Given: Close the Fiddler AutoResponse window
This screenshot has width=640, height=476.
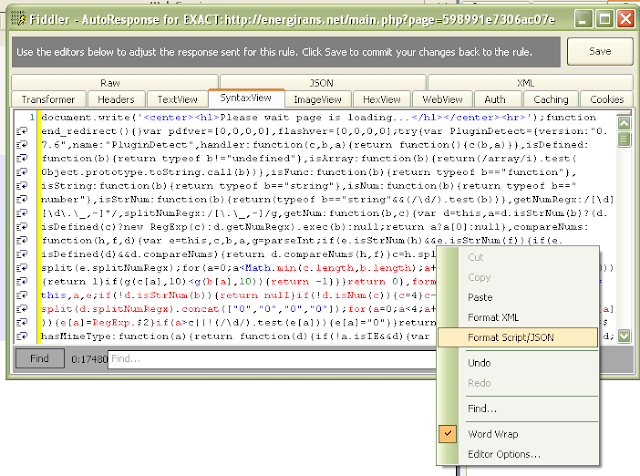Looking at the screenshot, I should point(625,19).
